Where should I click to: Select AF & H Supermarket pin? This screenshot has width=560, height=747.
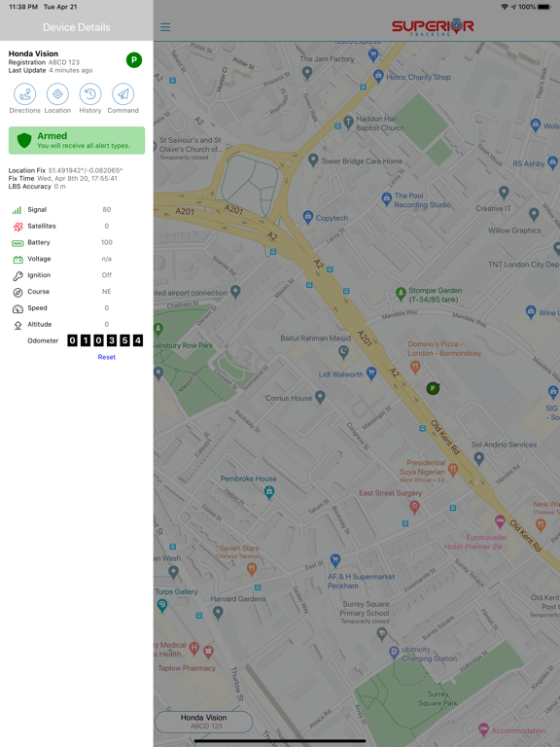[x=335, y=559]
